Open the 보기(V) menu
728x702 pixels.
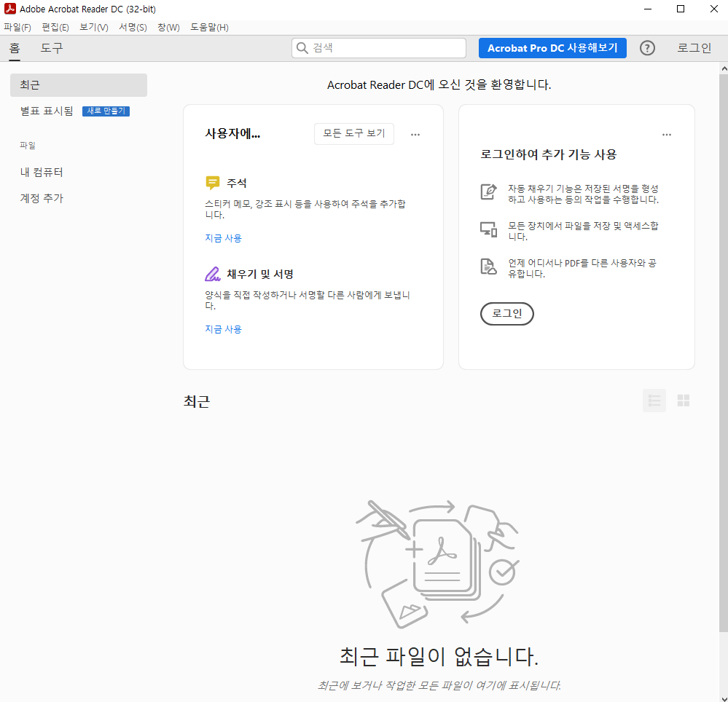pyautogui.click(x=94, y=28)
